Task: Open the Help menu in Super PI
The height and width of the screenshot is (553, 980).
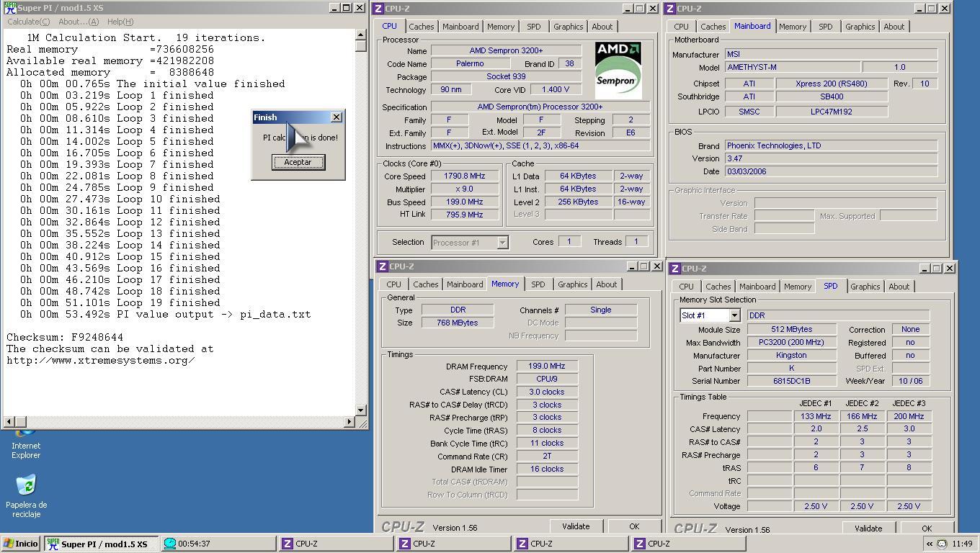Action: (x=120, y=22)
